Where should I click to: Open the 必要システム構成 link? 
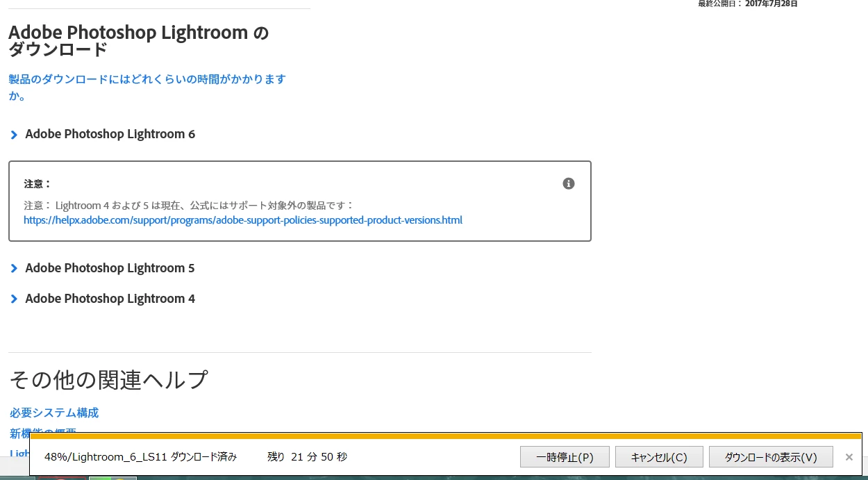click(54, 413)
